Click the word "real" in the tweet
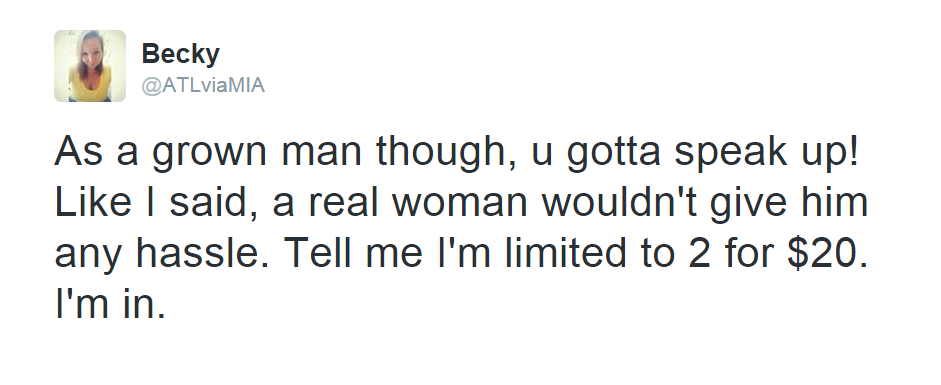This screenshot has width=941, height=385. (343, 202)
